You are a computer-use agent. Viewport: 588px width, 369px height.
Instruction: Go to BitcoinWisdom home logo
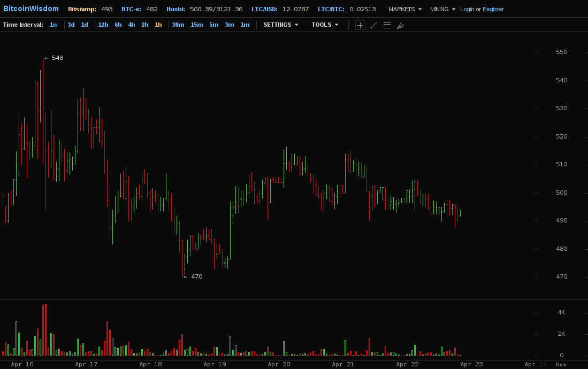point(31,9)
